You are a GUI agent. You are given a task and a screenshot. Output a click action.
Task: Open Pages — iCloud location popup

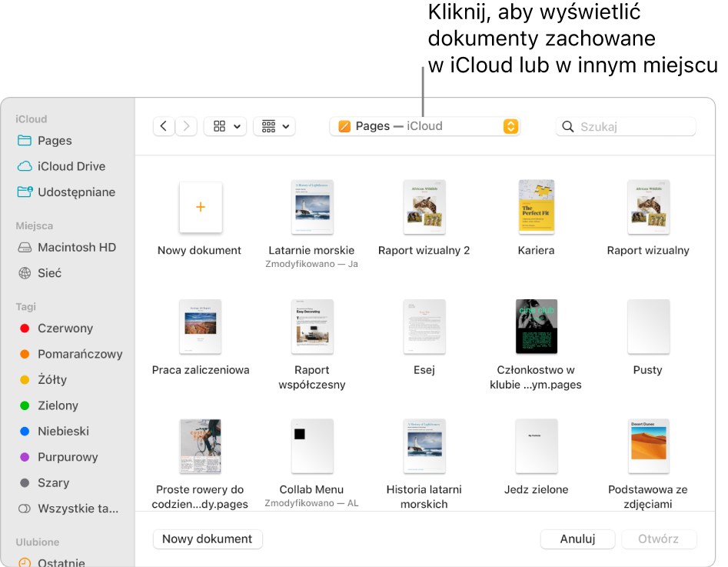point(424,126)
